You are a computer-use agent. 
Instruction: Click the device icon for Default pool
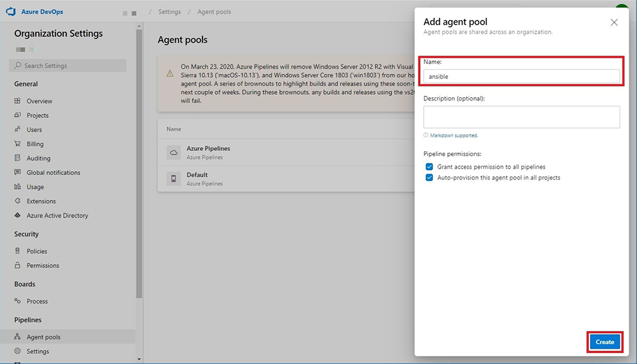[174, 179]
